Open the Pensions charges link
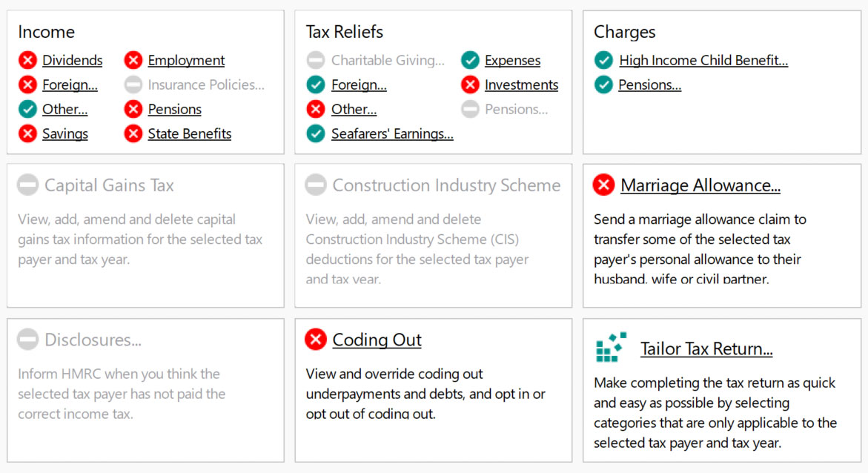The height and width of the screenshot is (473, 868). tap(650, 85)
